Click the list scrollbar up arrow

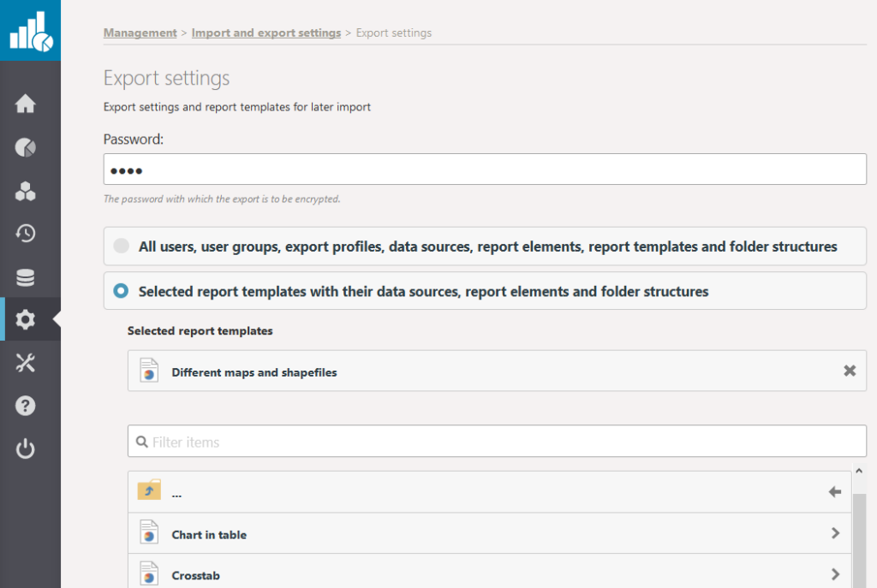coord(859,472)
